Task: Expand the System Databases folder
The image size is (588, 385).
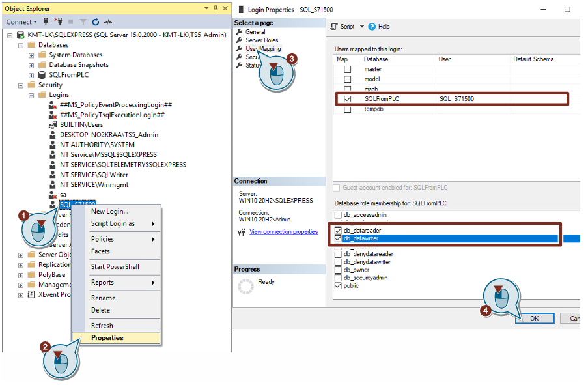Action: [31, 55]
